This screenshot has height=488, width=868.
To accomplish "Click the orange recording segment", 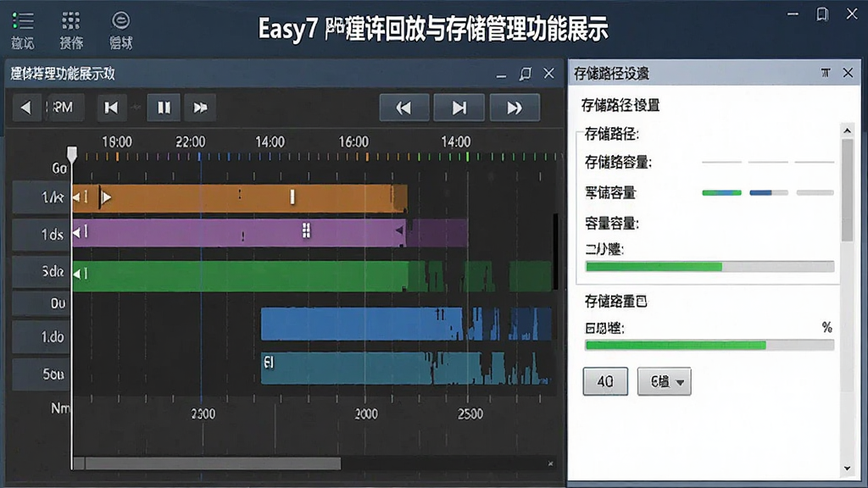I will click(x=240, y=198).
